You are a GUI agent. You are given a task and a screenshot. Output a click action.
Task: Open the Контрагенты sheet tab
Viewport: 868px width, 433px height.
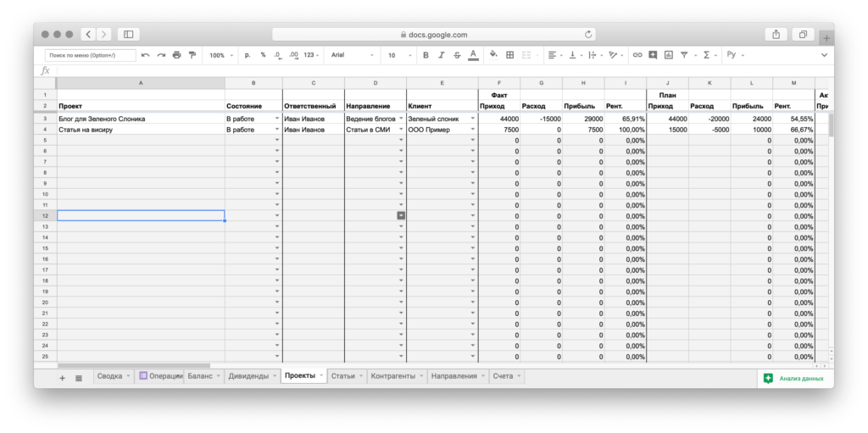[392, 375]
